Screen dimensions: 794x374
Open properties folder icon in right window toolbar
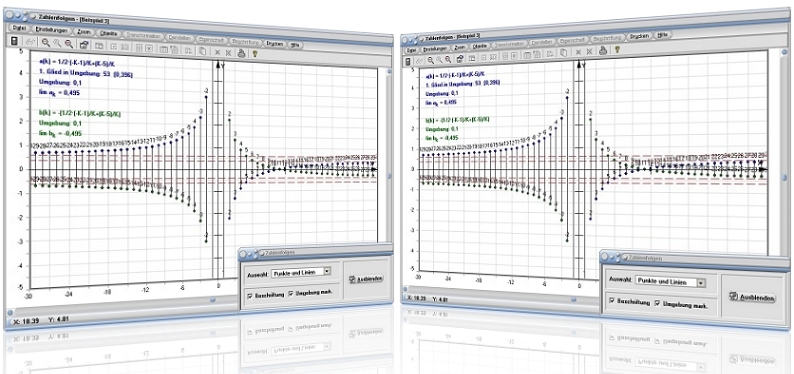click(x=460, y=59)
